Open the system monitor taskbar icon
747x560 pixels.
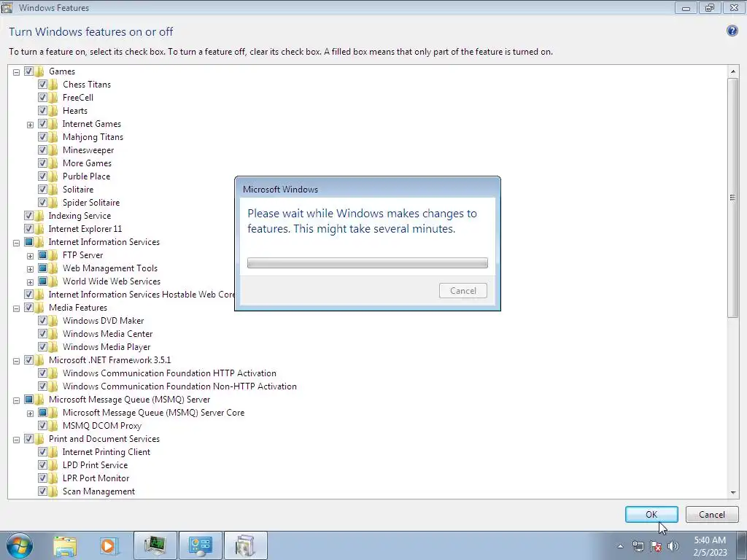pos(155,545)
